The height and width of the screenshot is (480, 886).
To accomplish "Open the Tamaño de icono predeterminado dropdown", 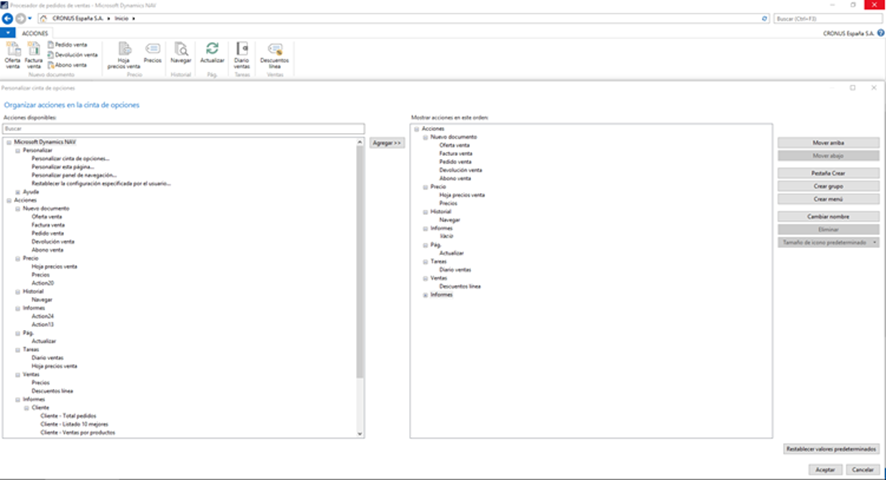I will 828,243.
